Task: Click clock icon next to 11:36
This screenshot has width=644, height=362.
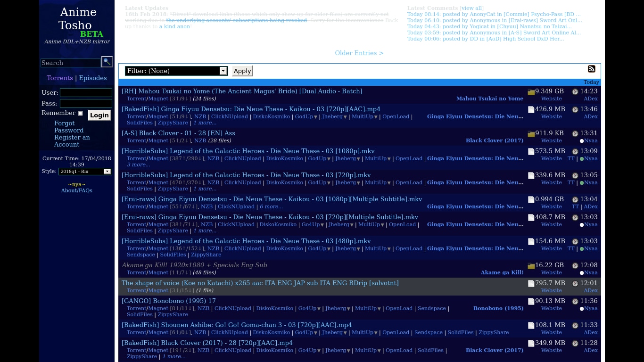Action: 575,302
